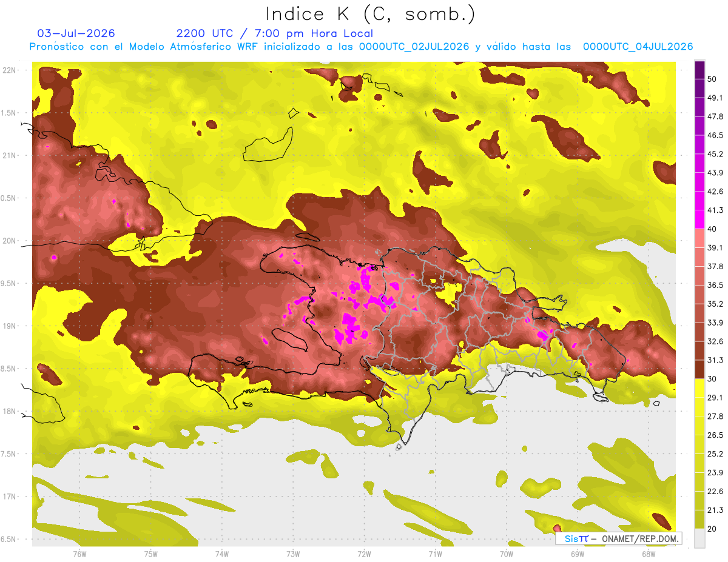Click the "73W" longitude label
This screenshot has width=728, height=562.
(x=292, y=554)
